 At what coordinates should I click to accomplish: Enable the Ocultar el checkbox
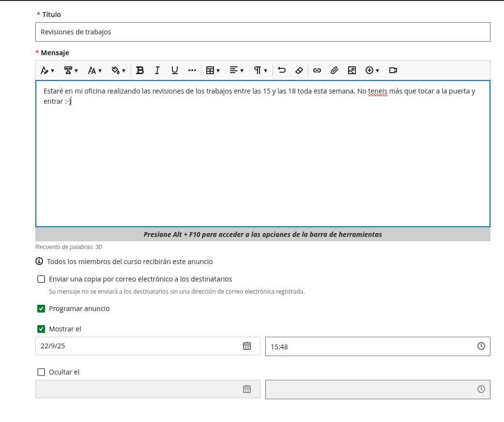click(41, 372)
